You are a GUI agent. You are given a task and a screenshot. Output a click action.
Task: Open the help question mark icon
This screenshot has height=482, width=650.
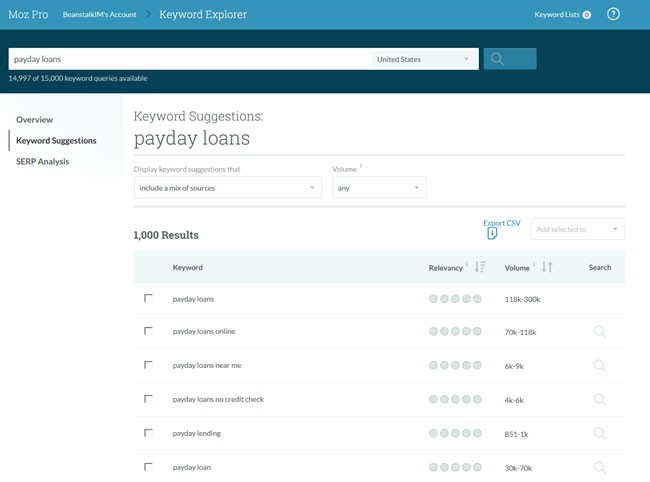(613, 14)
